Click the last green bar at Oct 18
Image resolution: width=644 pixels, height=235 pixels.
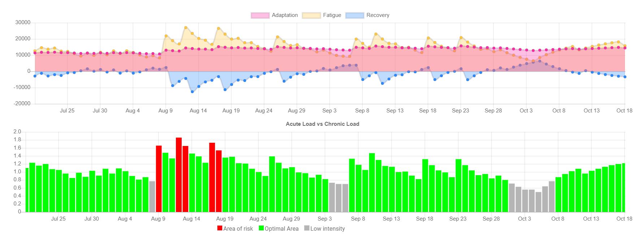click(x=623, y=187)
